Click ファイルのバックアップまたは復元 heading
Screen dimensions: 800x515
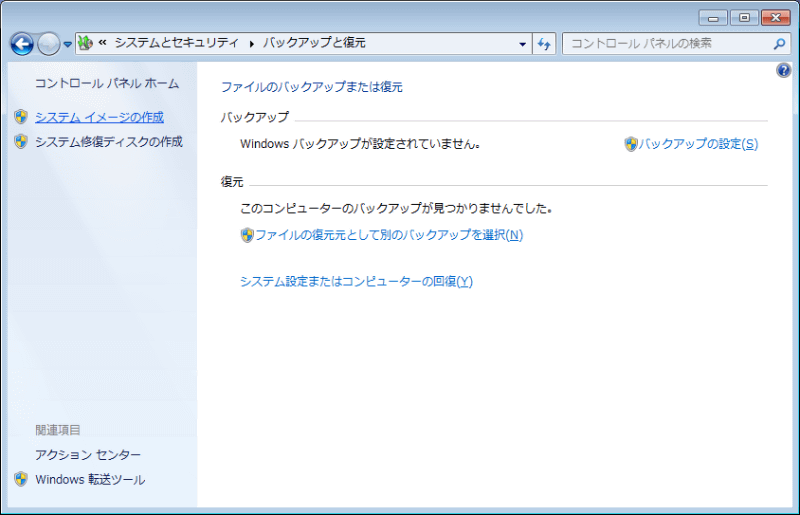point(312,87)
